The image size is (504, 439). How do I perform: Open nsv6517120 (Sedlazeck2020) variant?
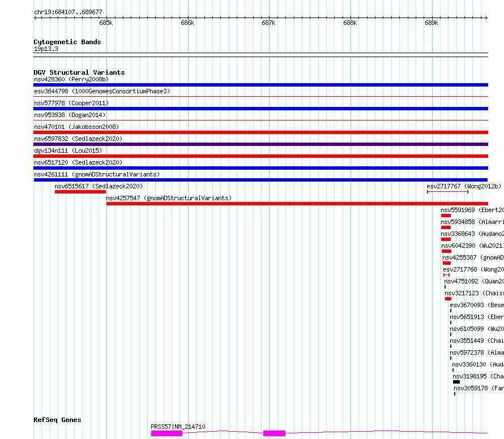[78, 162]
